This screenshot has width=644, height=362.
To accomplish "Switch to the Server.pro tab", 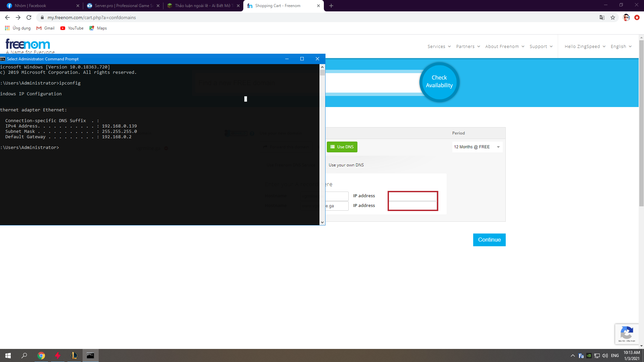I will 123,6.
